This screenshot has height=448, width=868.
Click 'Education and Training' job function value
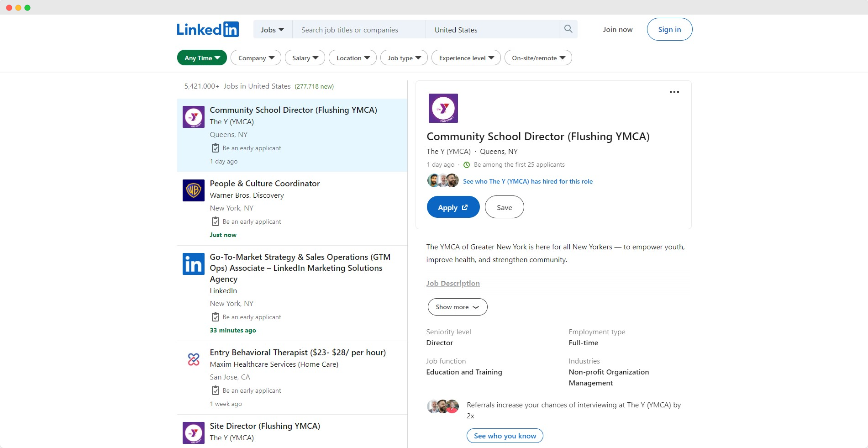[x=464, y=372]
